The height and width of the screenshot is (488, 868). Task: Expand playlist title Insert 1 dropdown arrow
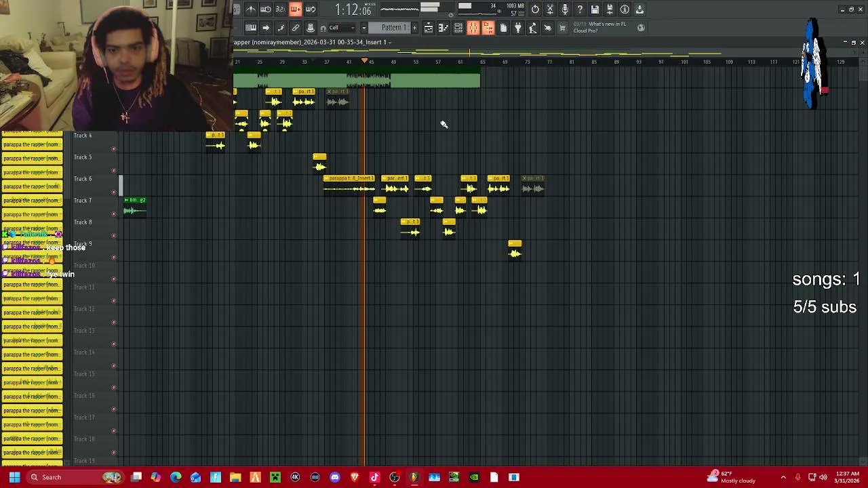390,42
